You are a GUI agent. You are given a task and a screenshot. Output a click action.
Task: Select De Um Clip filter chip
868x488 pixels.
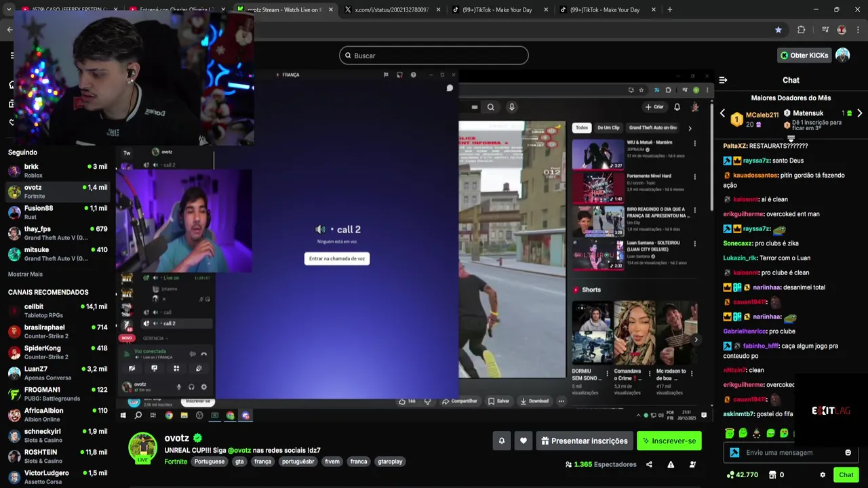(x=608, y=127)
